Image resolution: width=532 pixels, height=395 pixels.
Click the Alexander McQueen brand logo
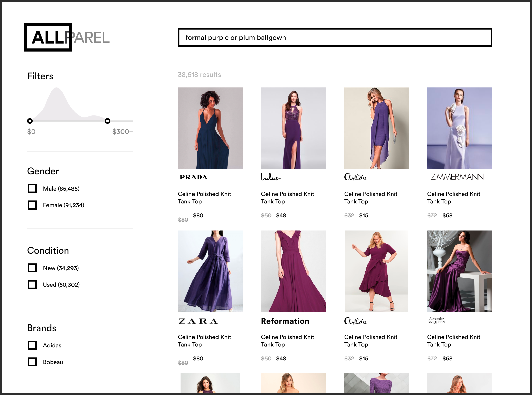point(437,320)
